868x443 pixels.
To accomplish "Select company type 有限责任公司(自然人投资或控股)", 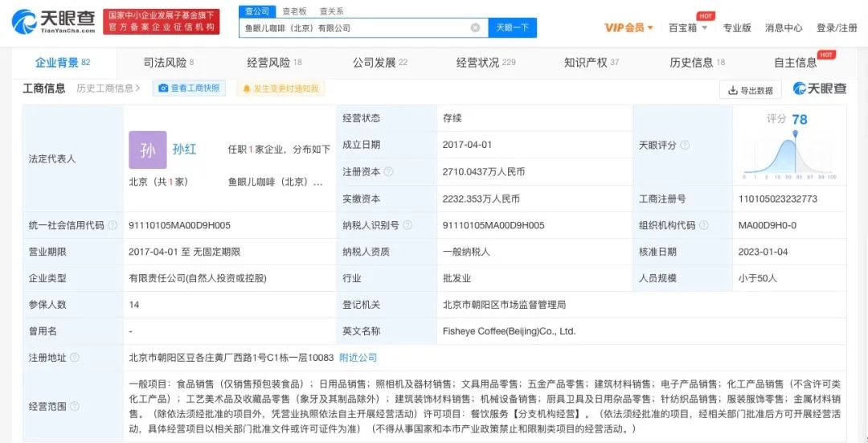I will [198, 278].
